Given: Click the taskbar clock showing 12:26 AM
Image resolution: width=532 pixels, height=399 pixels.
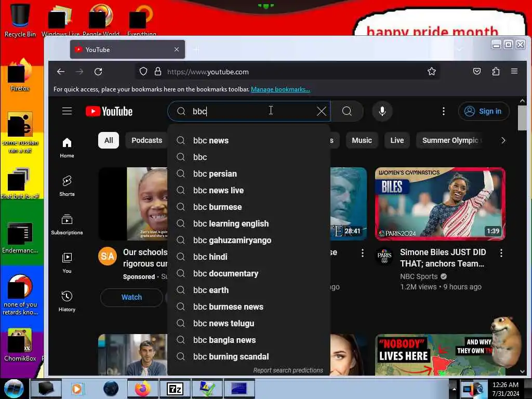Looking at the screenshot, I should pyautogui.click(x=505, y=389).
